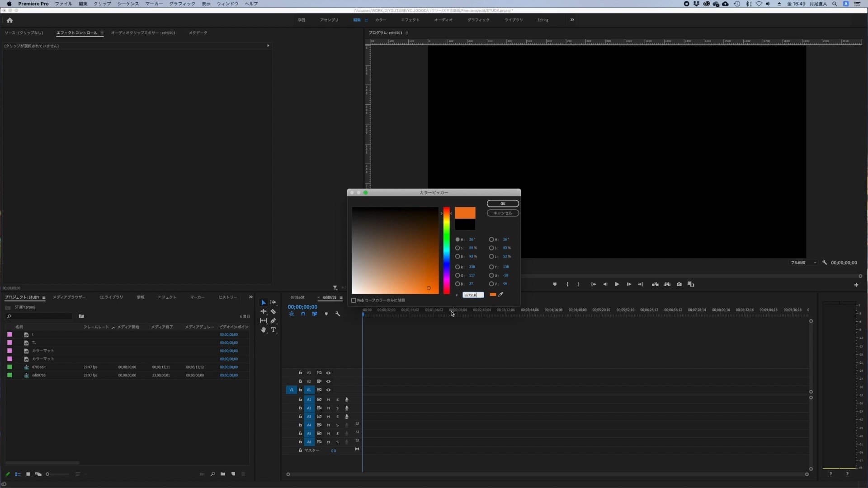Viewport: 868px width, 488px height.
Task: Enable Web-safe colors only checkbox
Action: coord(354,300)
